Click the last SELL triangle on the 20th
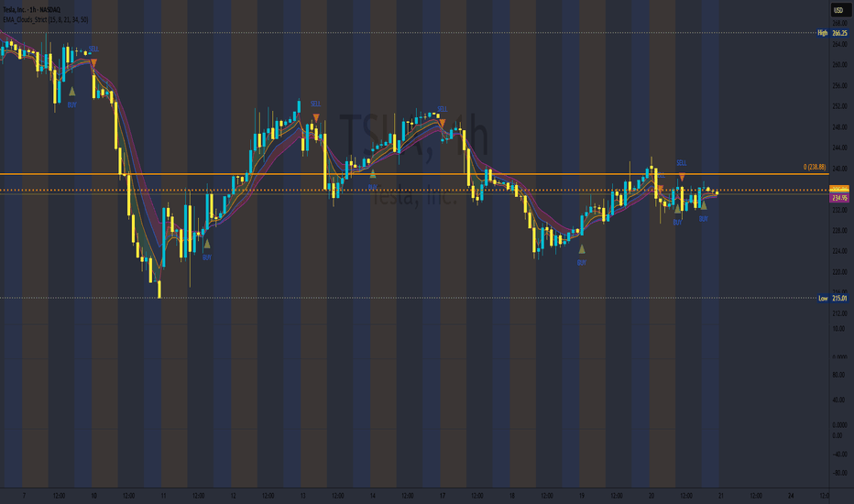The width and height of the screenshot is (854, 504). tap(682, 177)
